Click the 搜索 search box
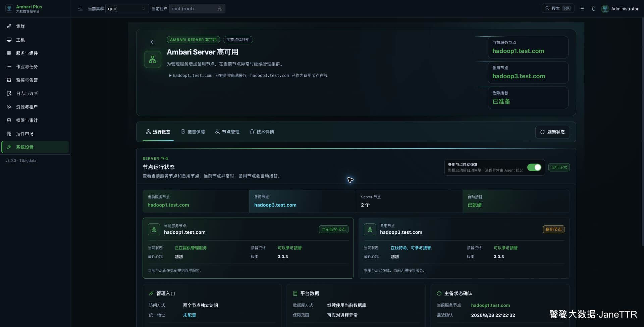This screenshot has height=327, width=644. click(558, 8)
